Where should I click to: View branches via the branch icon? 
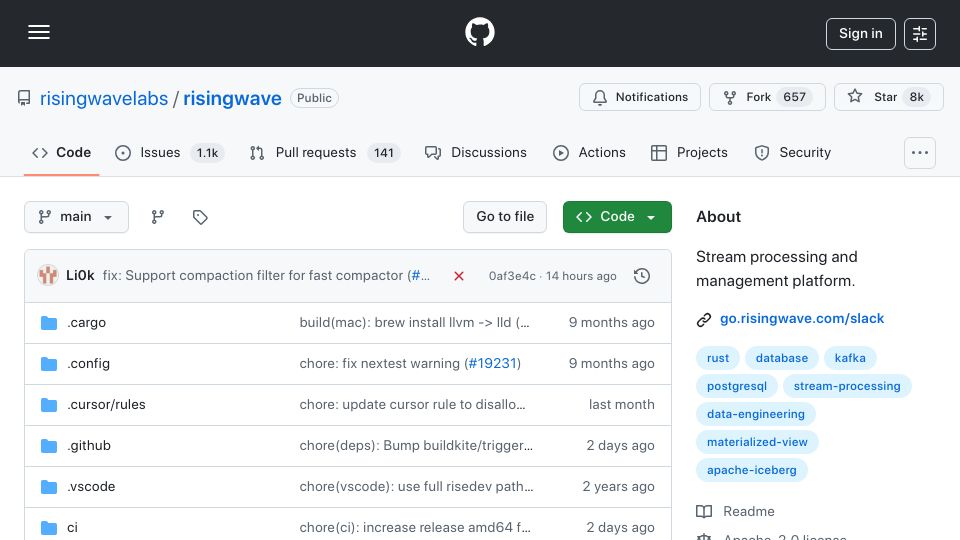point(158,217)
